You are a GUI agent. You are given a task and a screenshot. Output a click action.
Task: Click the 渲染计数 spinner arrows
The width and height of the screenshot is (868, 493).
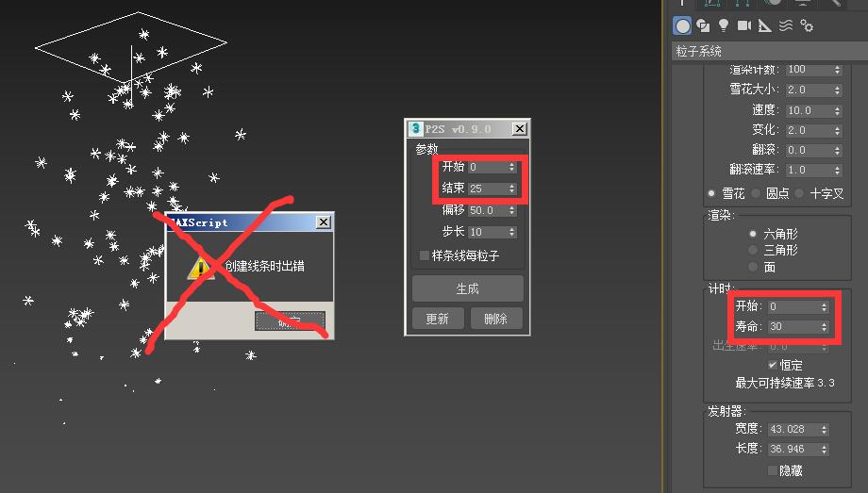(837, 70)
